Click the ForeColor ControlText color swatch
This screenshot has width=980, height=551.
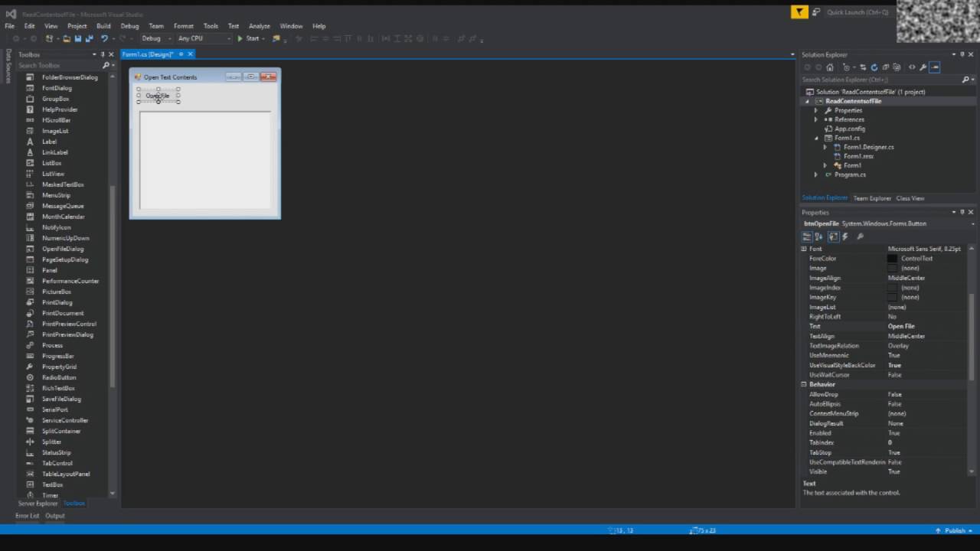pyautogui.click(x=892, y=259)
